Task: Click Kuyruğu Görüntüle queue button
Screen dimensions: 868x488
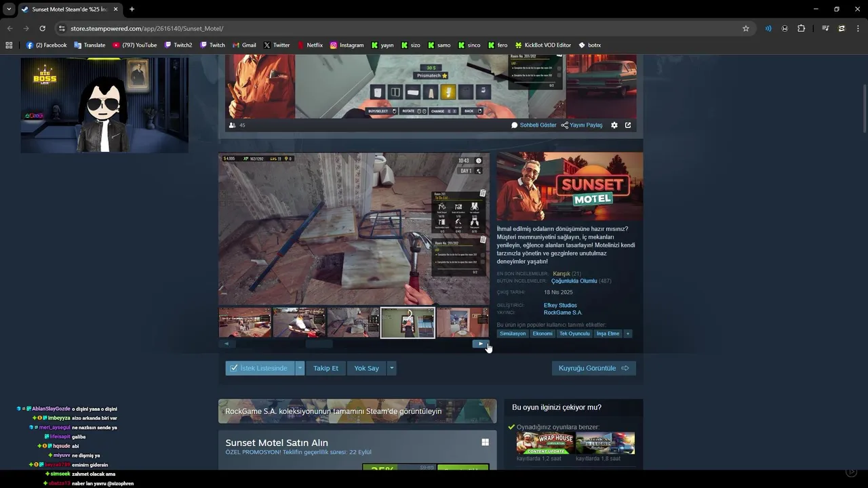Action: (x=593, y=368)
